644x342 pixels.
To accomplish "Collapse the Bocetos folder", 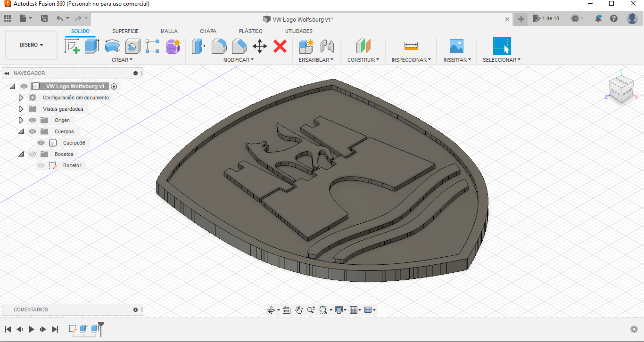I will click(21, 154).
